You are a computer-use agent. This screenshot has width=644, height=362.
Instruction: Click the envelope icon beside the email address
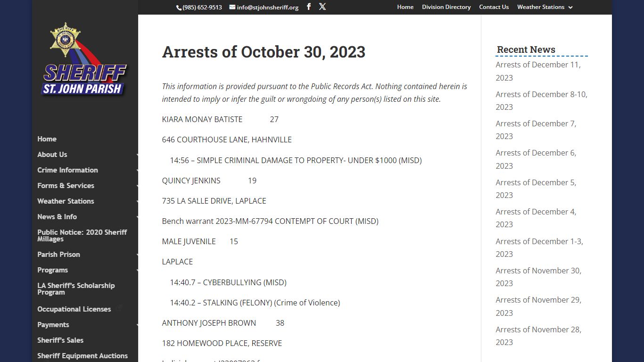[232, 7]
